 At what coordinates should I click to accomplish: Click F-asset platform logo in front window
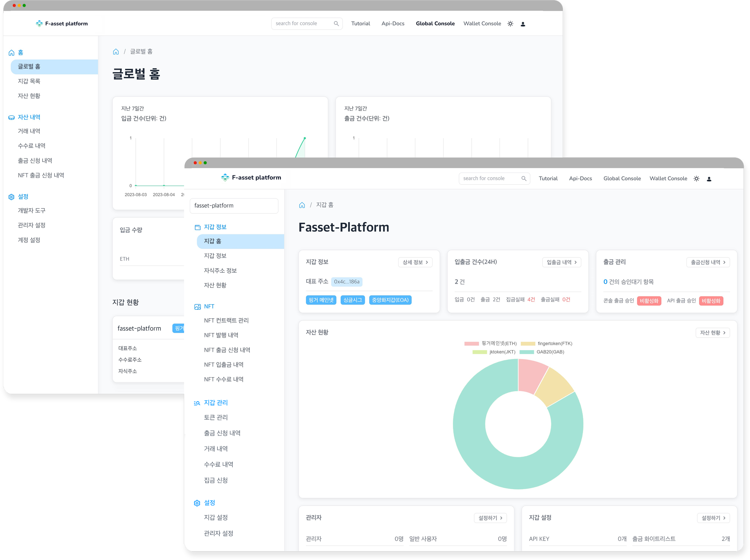[251, 177]
